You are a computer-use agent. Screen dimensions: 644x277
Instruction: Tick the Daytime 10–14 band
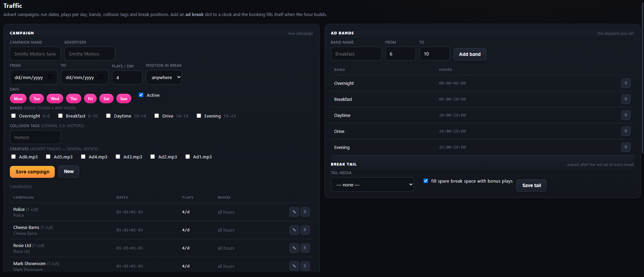[108, 116]
